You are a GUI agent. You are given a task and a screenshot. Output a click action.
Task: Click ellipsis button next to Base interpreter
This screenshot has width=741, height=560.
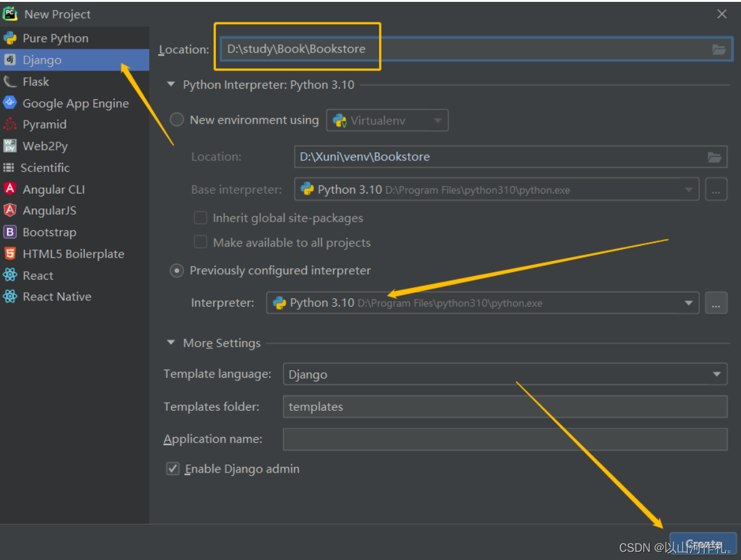716,190
